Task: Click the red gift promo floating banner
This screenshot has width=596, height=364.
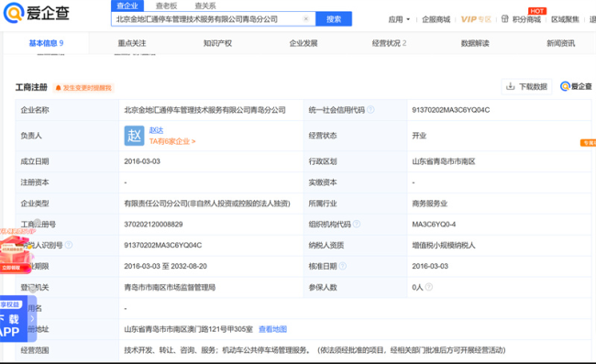Action: (x=16, y=251)
